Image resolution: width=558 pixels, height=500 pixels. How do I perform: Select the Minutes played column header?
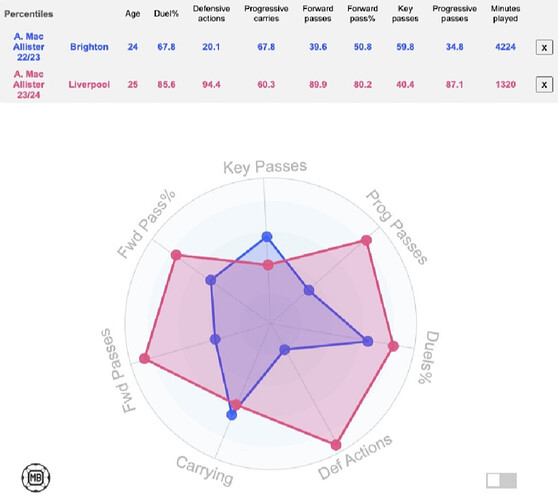(505, 14)
